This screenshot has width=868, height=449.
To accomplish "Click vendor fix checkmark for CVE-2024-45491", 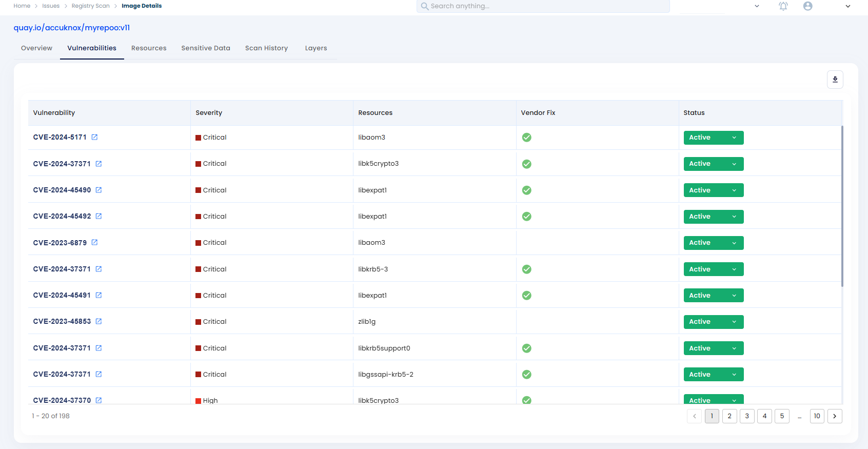I will pyautogui.click(x=526, y=296).
